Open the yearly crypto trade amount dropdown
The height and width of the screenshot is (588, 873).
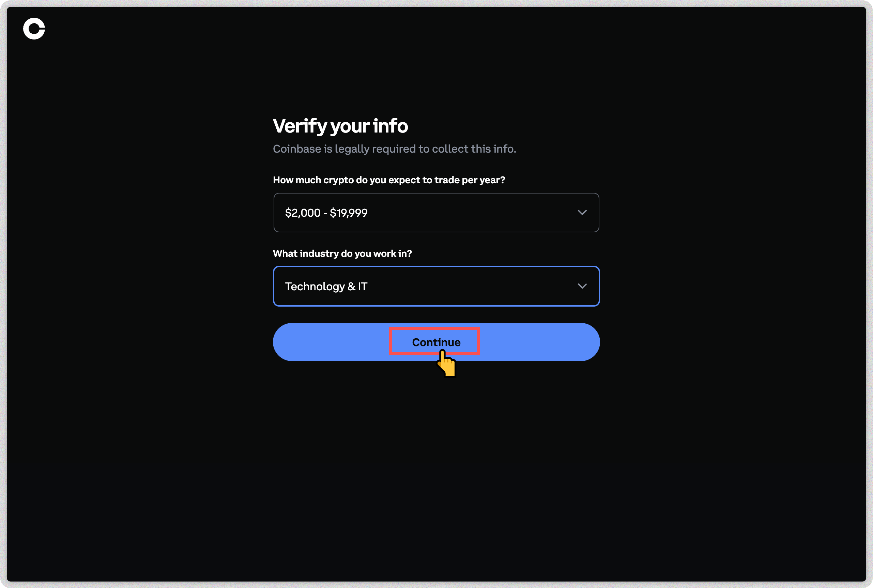click(436, 213)
